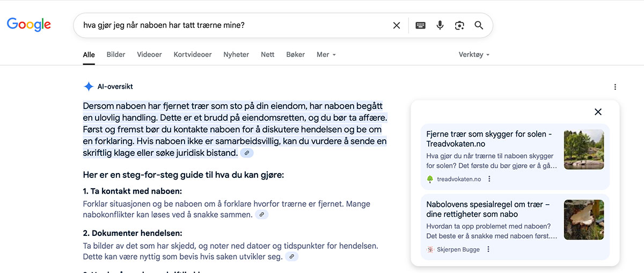Click inside the search text field
644x273 pixels.
(231, 25)
